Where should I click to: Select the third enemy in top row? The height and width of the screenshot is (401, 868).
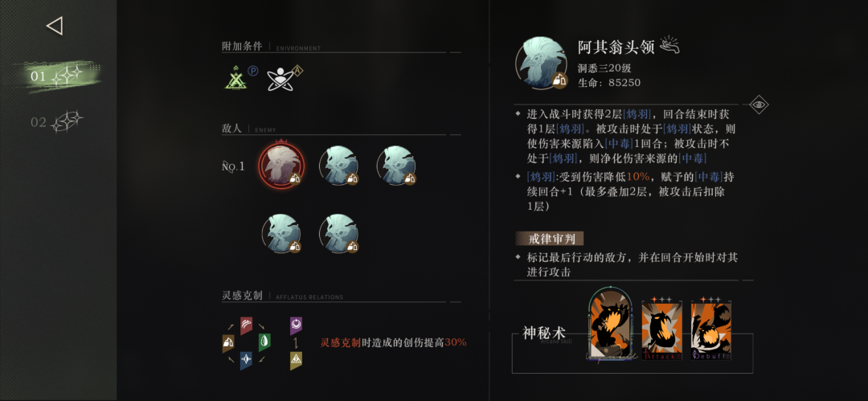click(x=397, y=165)
